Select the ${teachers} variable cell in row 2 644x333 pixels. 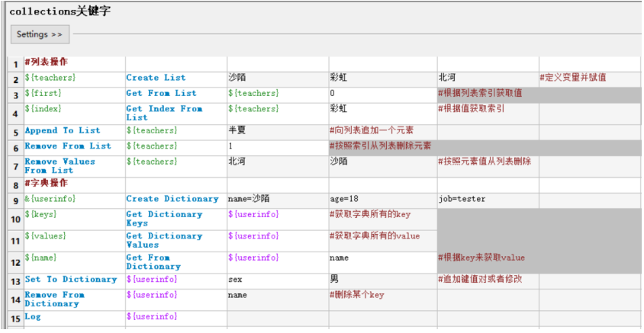tap(74, 79)
